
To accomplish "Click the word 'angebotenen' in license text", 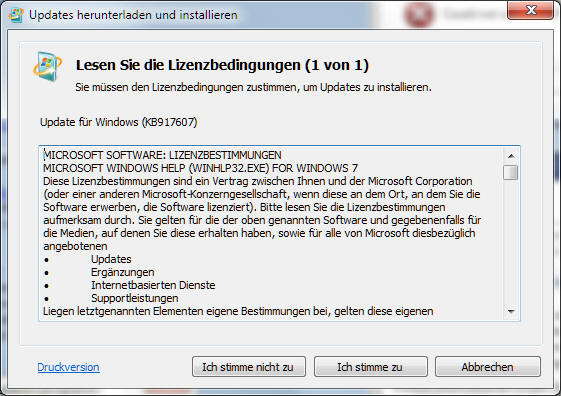I will coord(75,246).
